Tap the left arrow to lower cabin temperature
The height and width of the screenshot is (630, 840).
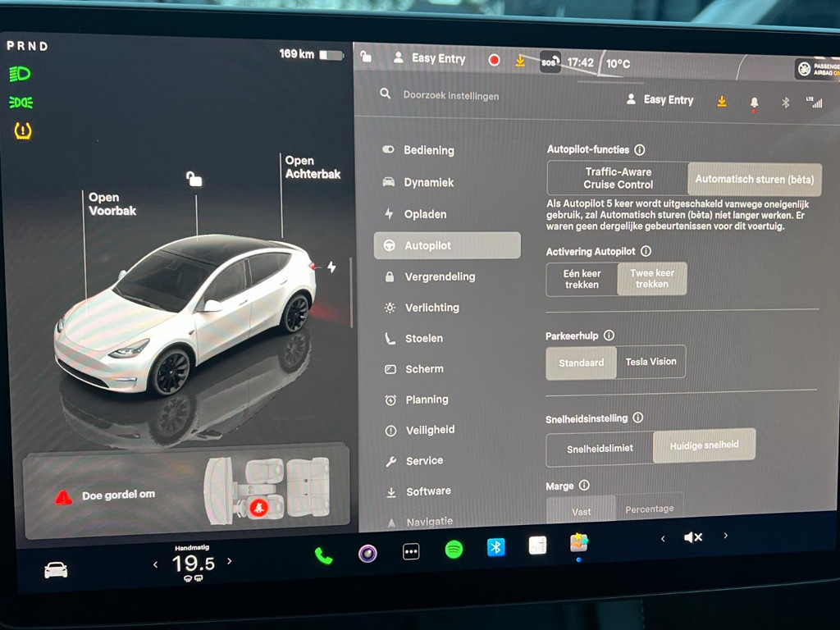point(156,564)
